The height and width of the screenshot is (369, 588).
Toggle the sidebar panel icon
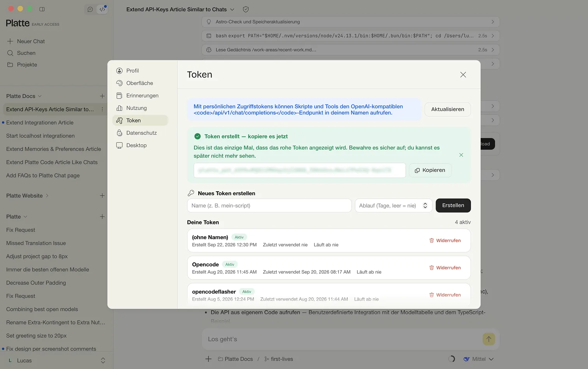click(42, 9)
